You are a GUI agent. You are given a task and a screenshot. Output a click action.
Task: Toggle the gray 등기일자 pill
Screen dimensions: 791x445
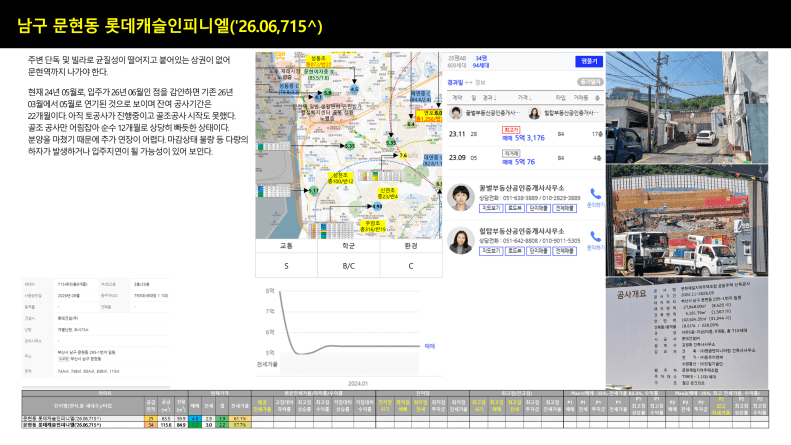[x=590, y=82]
